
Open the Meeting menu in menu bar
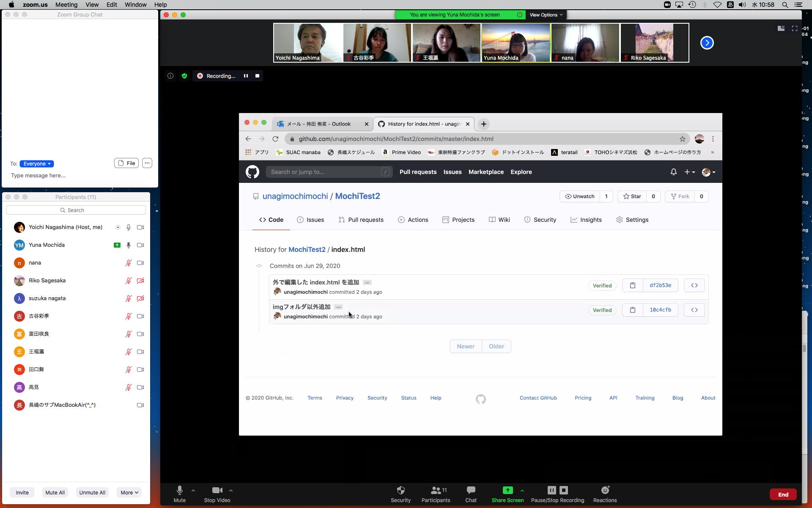tap(66, 5)
